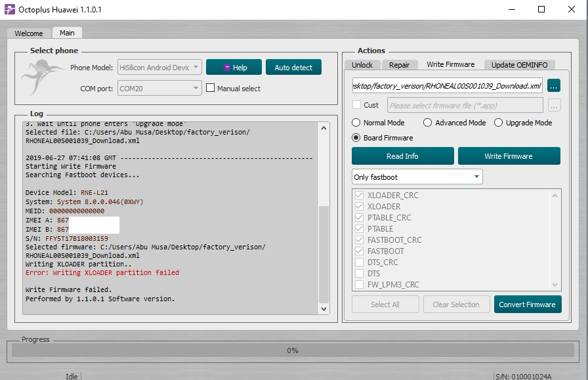588x380 pixels.
Task: Toggle the PTABLE_CRC partition checkbox
Action: pos(359,218)
